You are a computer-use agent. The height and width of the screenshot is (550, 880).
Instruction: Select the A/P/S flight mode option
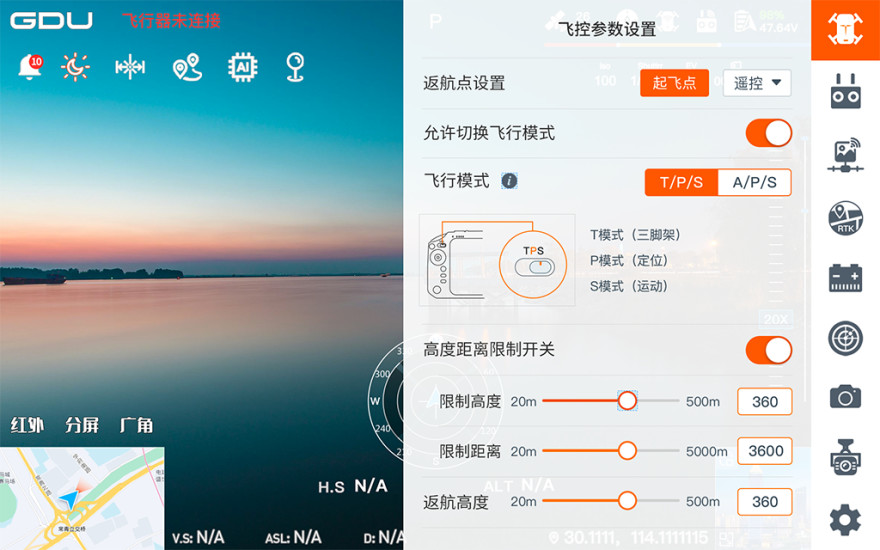(754, 182)
